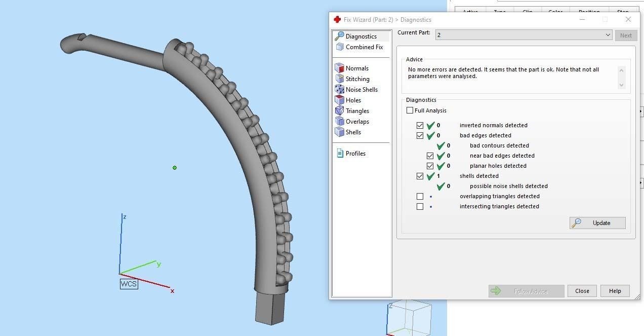Open the Stitching fix page
The image size is (644, 336).
[352, 79]
